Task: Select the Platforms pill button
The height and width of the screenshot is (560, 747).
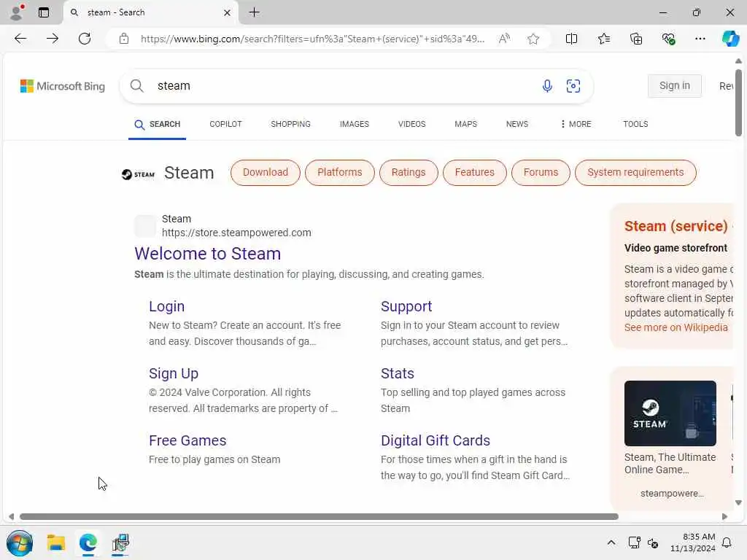Action: click(x=340, y=172)
